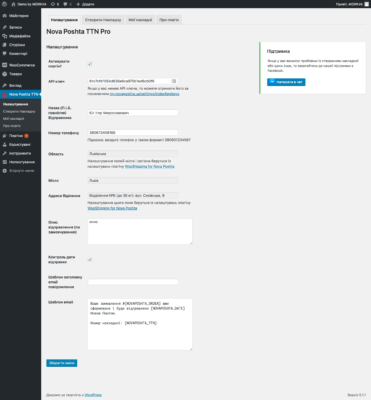Toggle the Контроль дати відправки checkbox
The image size is (371, 400).
tap(90, 259)
